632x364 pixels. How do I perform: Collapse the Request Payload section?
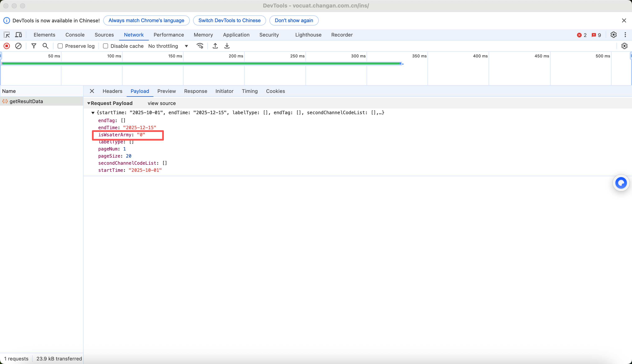click(x=89, y=103)
